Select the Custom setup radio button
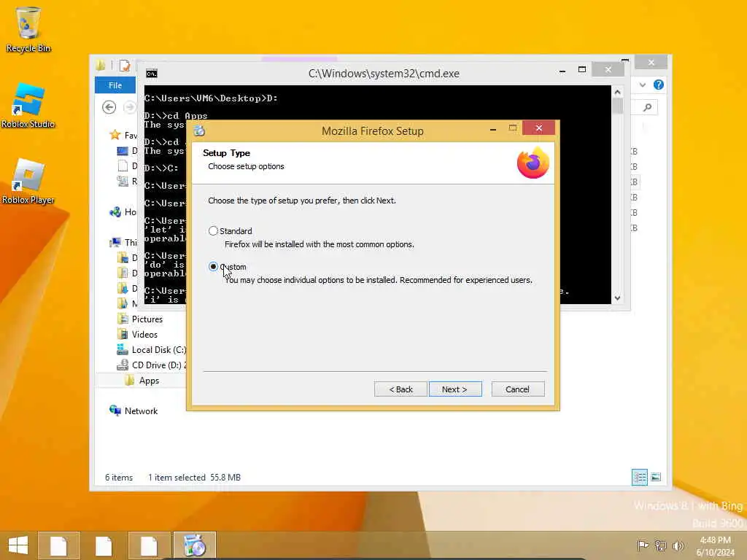Viewport: 747px width, 560px height. [213, 267]
